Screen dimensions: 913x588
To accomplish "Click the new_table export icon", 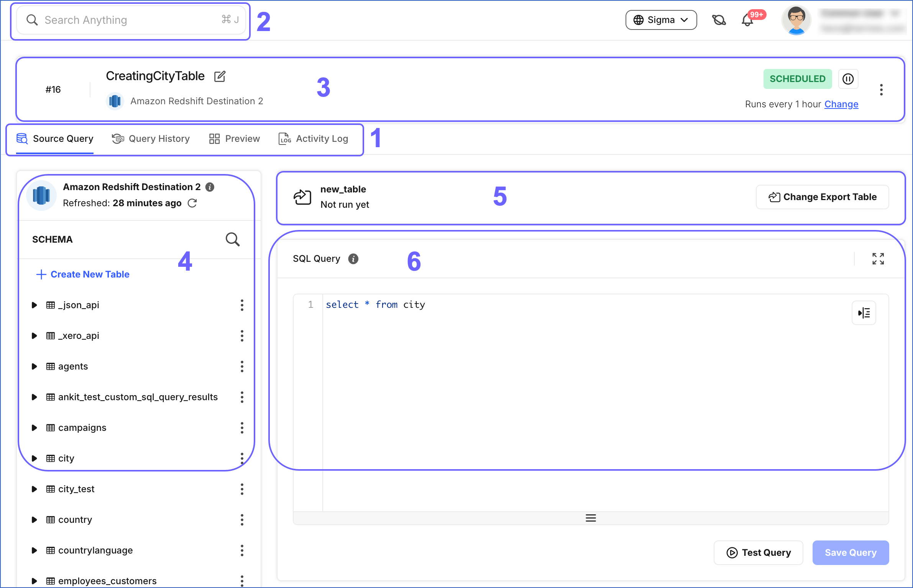I will 302,197.
